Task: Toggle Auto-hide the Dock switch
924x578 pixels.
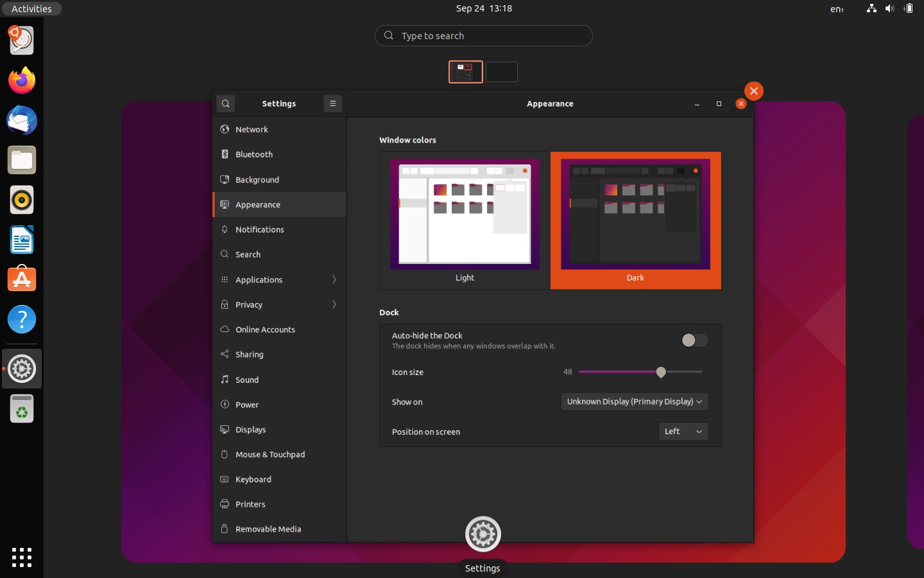Action: (694, 340)
